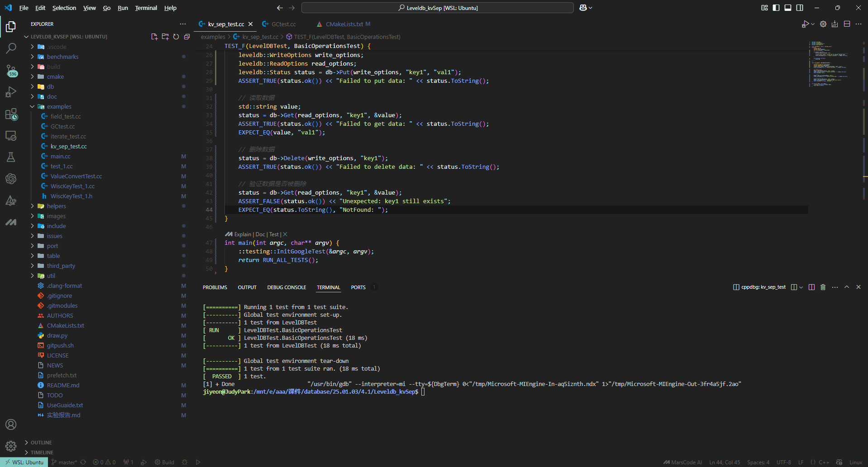Click the debug run button in editor toolbar

point(805,24)
